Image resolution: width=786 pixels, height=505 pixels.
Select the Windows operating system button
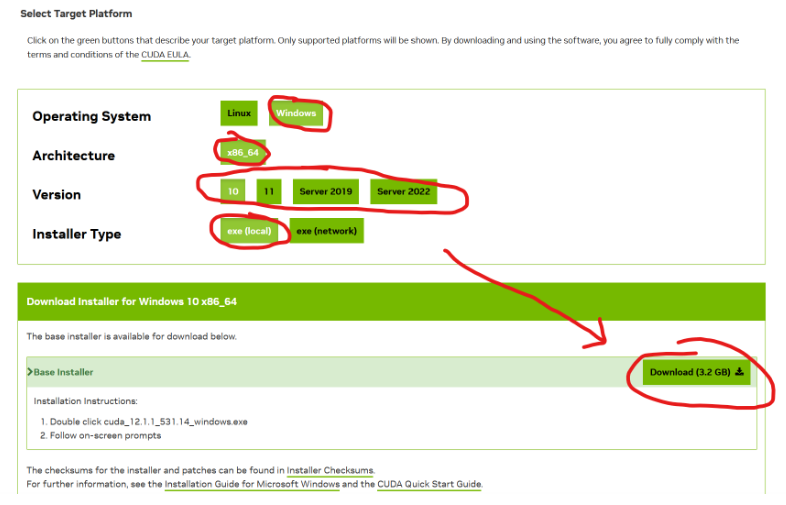coord(296,113)
